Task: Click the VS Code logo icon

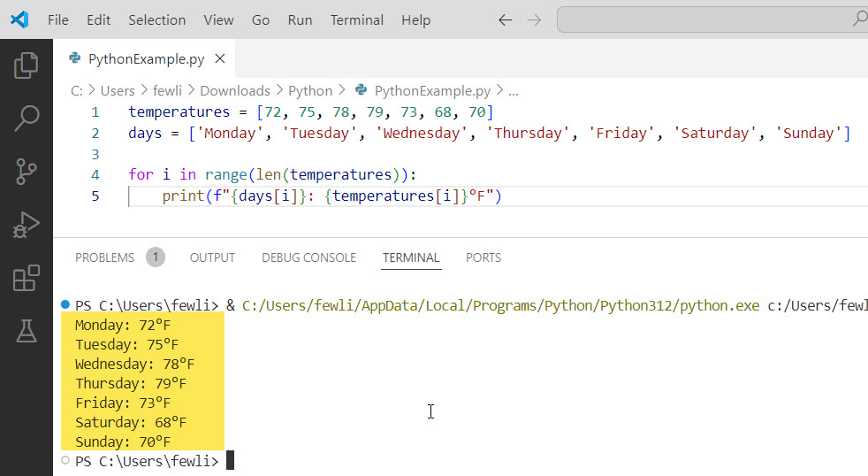Action: (19, 20)
